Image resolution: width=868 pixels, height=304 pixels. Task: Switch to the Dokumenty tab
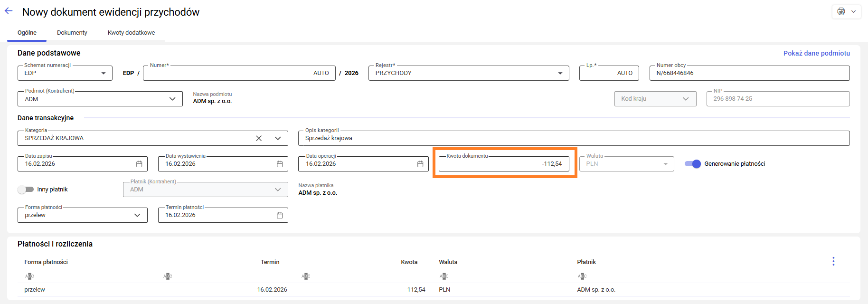72,33
